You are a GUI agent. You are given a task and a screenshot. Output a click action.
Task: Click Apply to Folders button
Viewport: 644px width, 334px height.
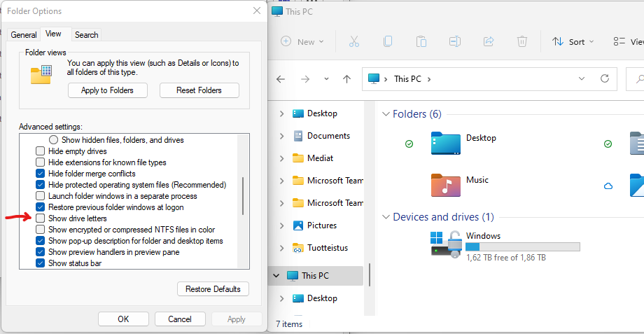pyautogui.click(x=108, y=90)
